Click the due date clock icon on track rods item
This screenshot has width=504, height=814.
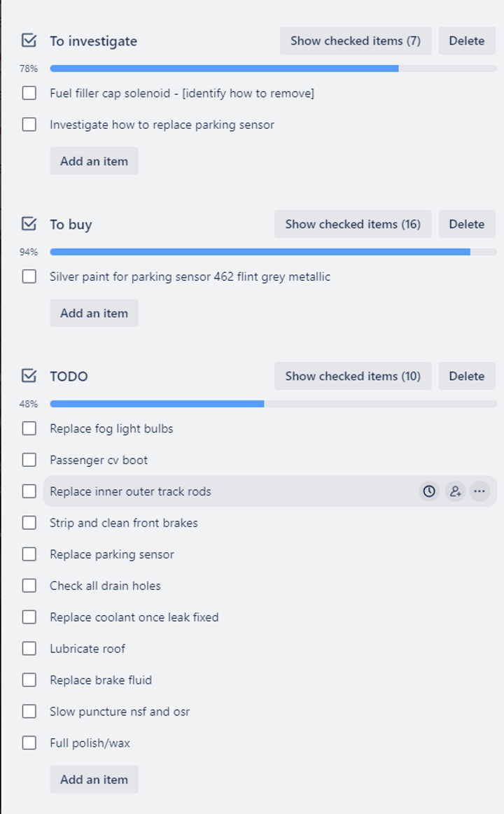(428, 491)
